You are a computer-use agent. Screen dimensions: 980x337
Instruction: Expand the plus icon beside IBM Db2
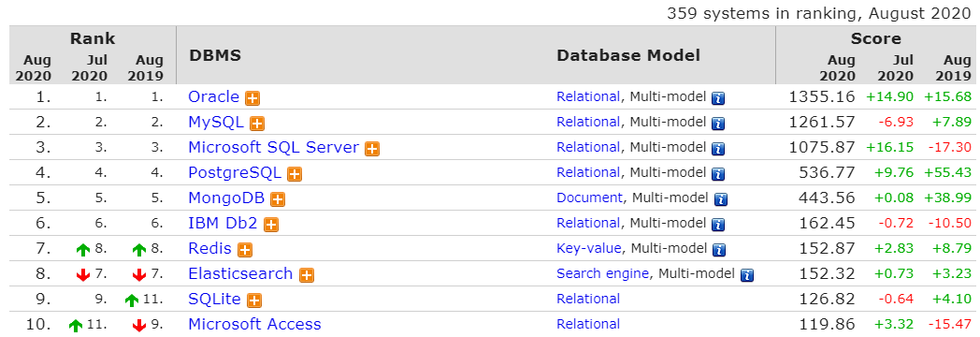click(270, 225)
